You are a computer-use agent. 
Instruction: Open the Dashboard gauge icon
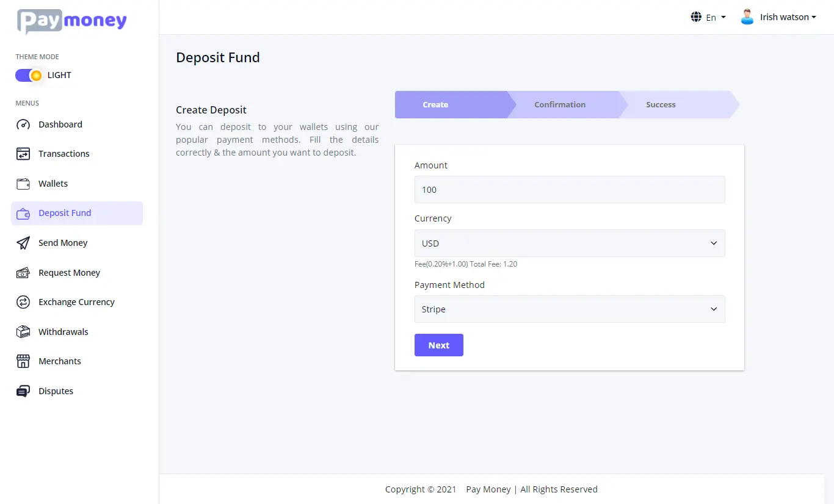coord(23,124)
